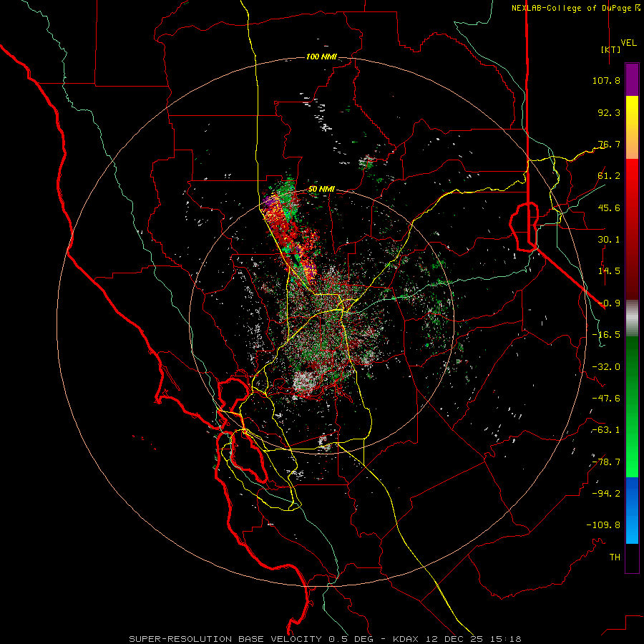The width and height of the screenshot is (644, 644).
Task: Click the -47.6 velocity legend value
Action: 606,399
